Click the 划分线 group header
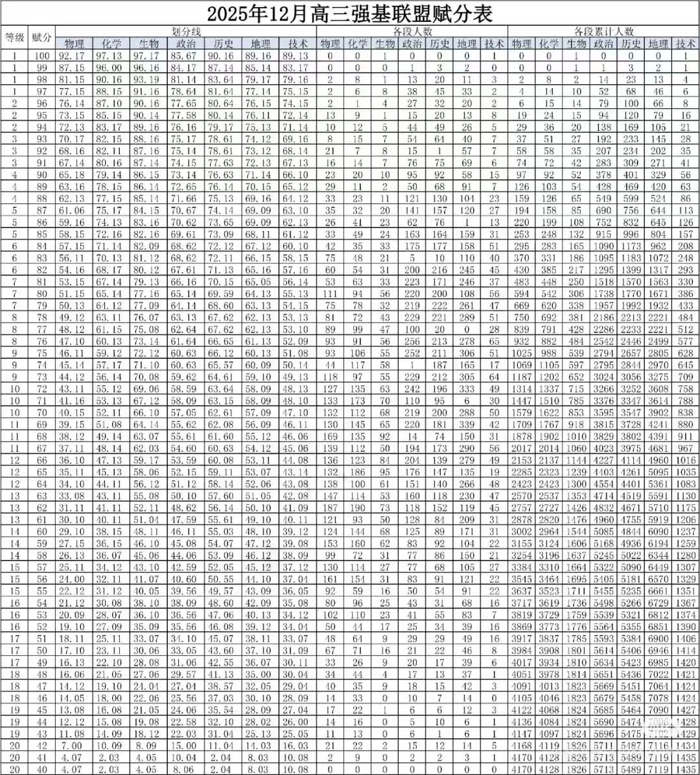 tap(186, 31)
